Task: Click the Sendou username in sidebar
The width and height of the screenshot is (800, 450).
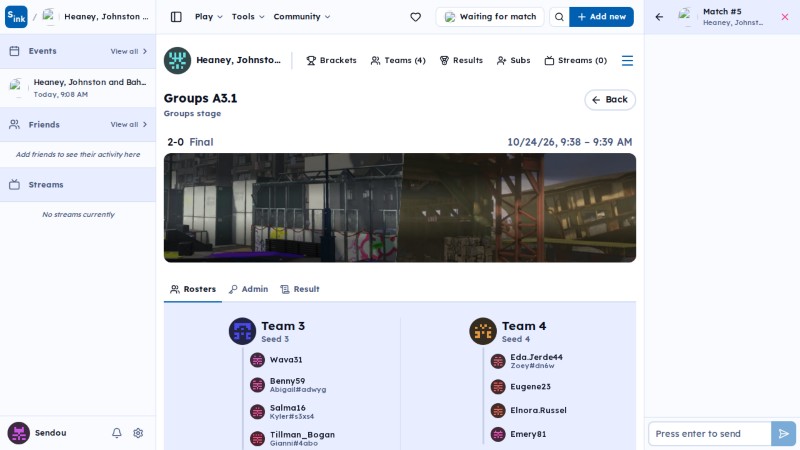Action: tap(51, 433)
